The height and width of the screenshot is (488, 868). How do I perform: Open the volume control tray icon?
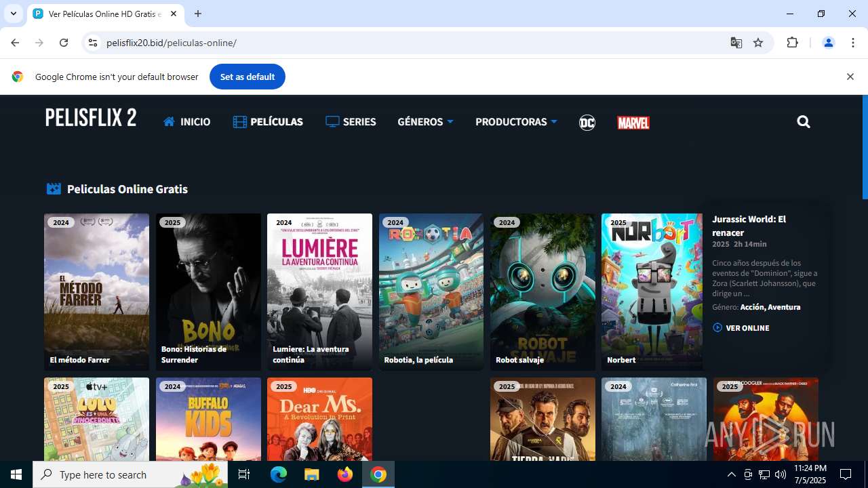[781, 474]
